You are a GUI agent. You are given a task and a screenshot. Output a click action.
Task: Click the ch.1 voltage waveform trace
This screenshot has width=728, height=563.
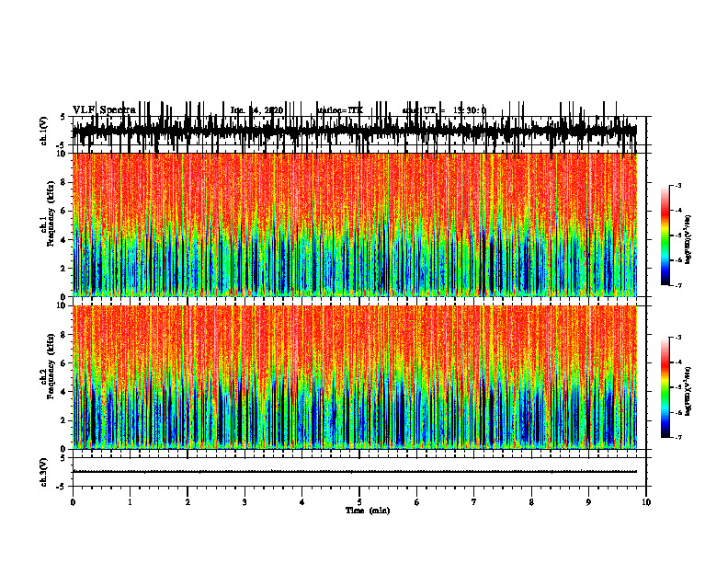pos(355,131)
